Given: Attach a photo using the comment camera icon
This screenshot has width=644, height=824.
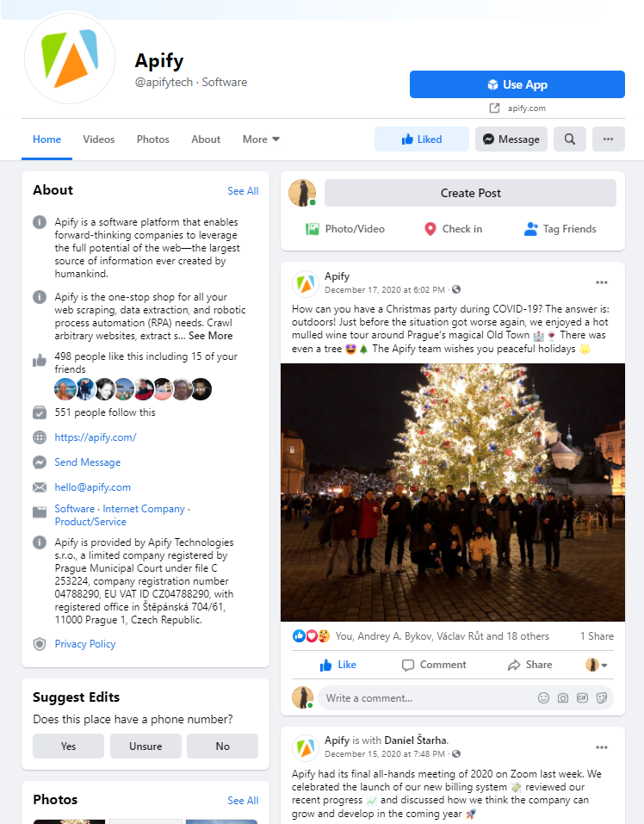Looking at the screenshot, I should point(563,698).
